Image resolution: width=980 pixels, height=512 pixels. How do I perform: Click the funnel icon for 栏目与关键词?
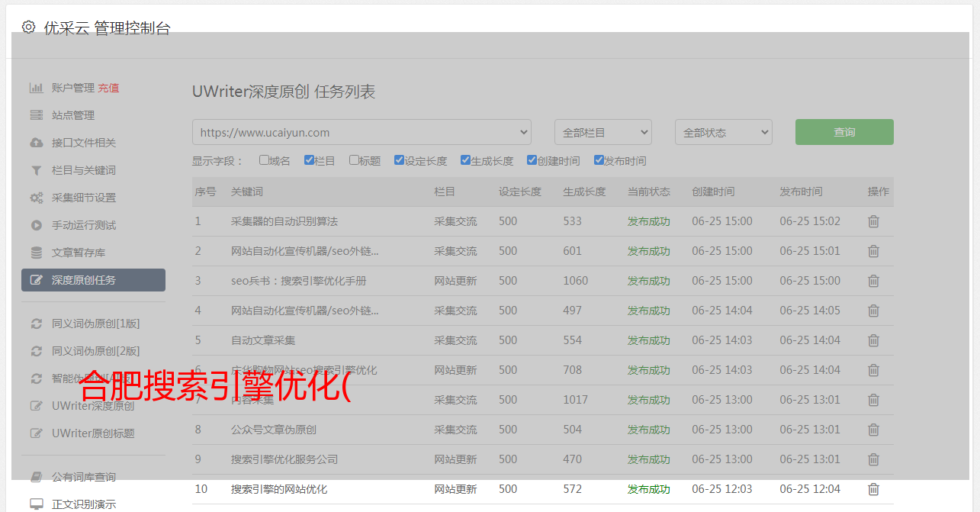point(36,170)
